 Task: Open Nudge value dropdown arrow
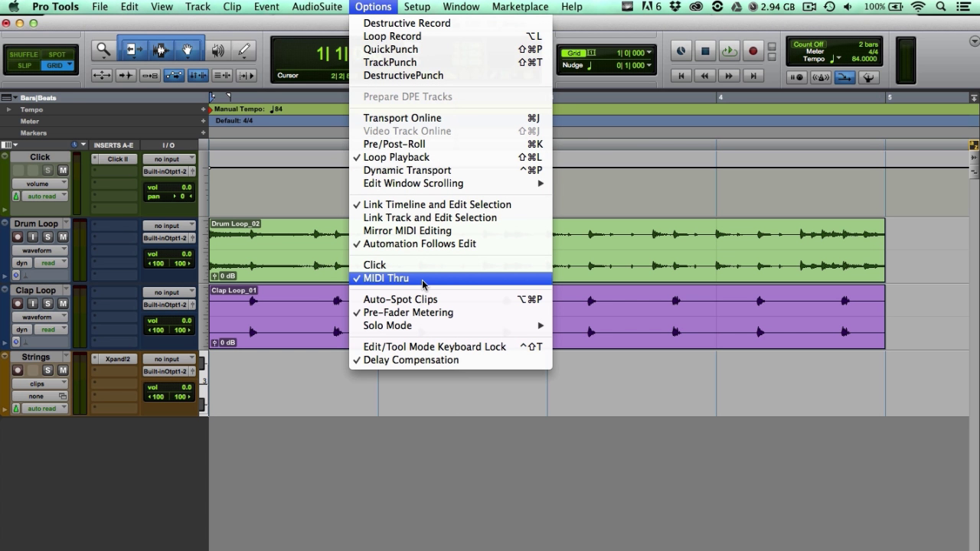point(649,65)
